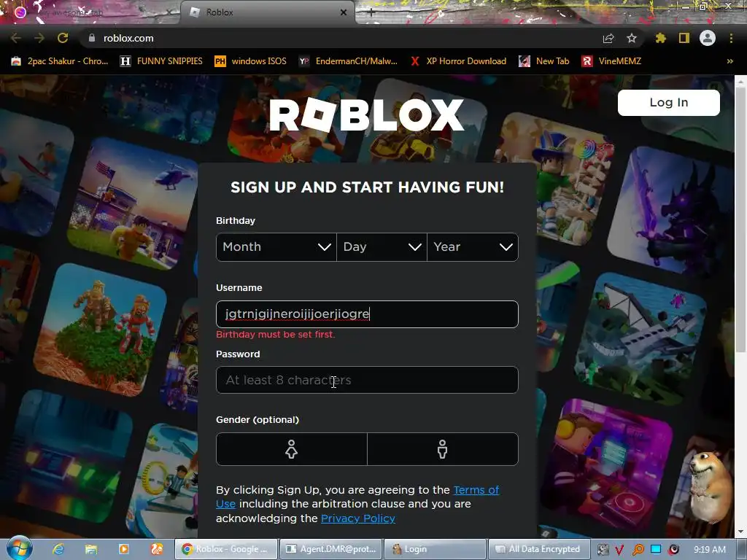Open the Day birthday dropdown
747x560 pixels.
tap(382, 246)
